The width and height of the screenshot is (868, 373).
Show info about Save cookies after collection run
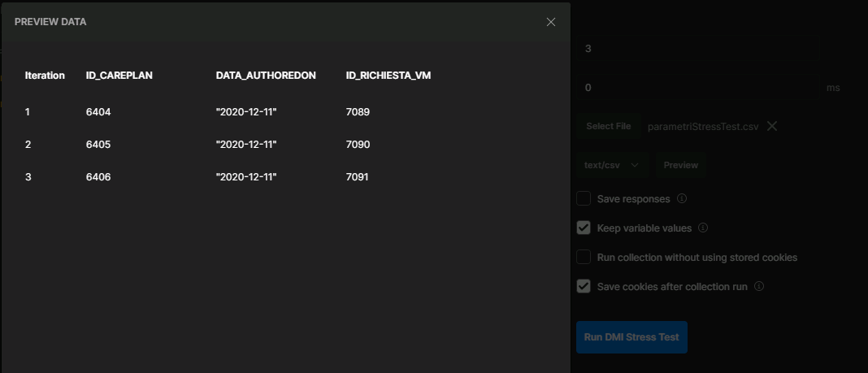[x=759, y=286]
